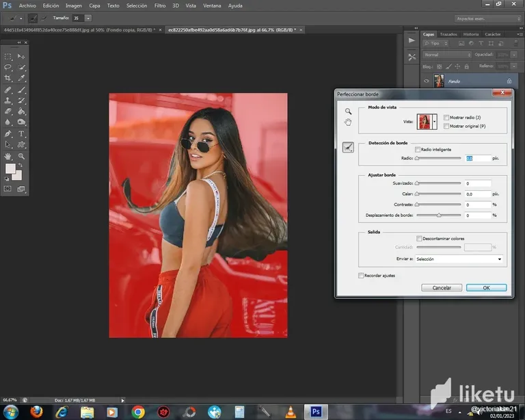Select the Paint Bucket tool

point(21,111)
